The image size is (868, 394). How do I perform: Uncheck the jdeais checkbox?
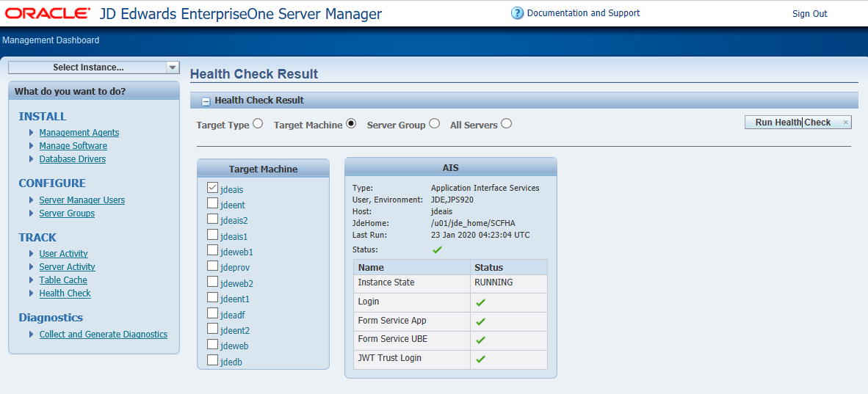click(x=212, y=188)
